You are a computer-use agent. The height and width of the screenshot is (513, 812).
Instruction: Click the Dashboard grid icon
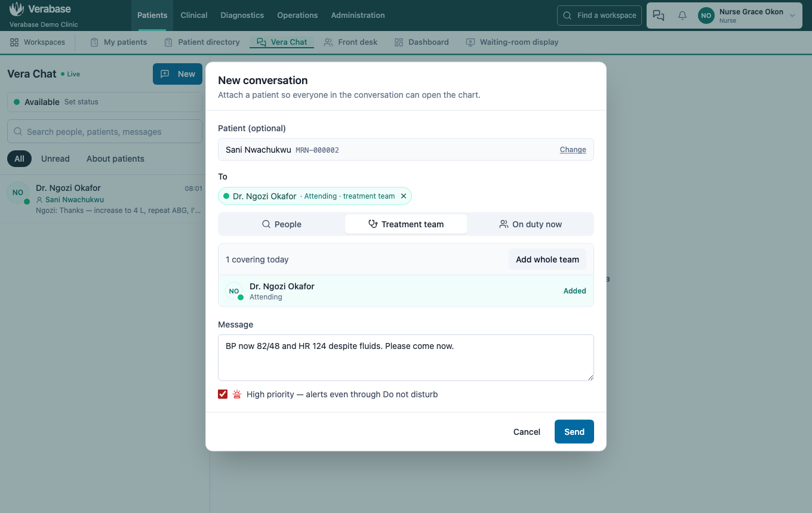point(399,42)
